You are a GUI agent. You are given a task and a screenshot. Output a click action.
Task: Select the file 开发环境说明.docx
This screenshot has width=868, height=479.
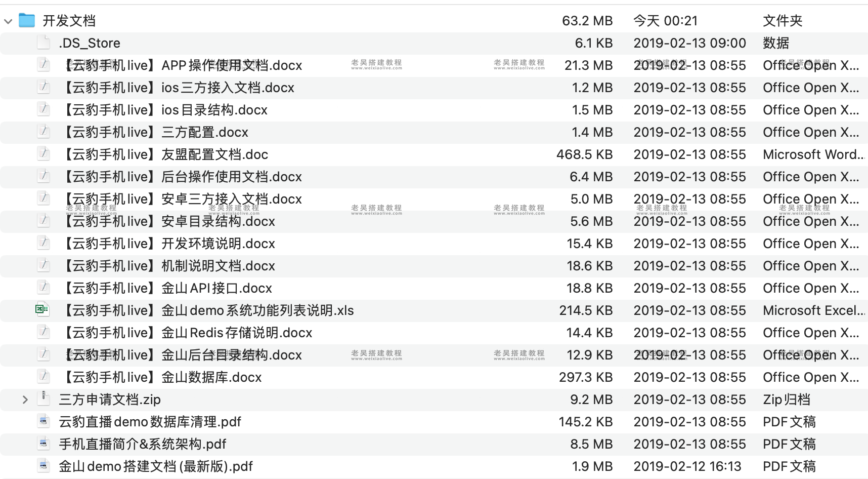169,244
